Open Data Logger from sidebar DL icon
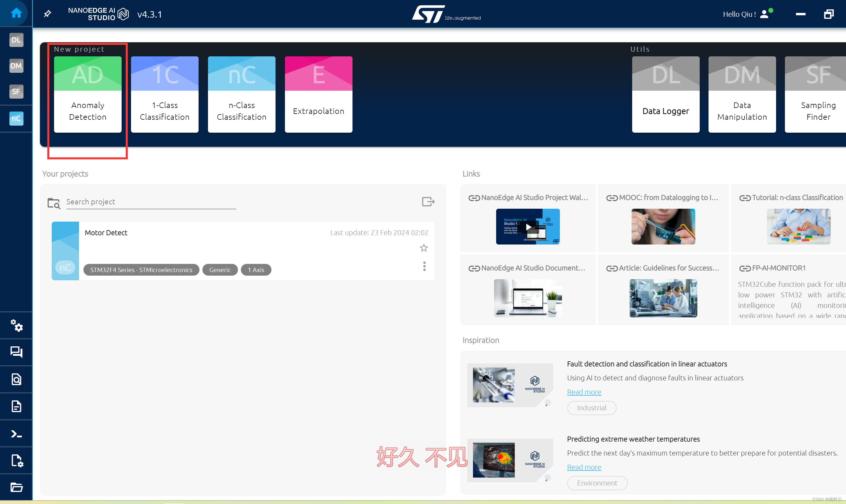This screenshot has height=504, width=846. click(16, 40)
